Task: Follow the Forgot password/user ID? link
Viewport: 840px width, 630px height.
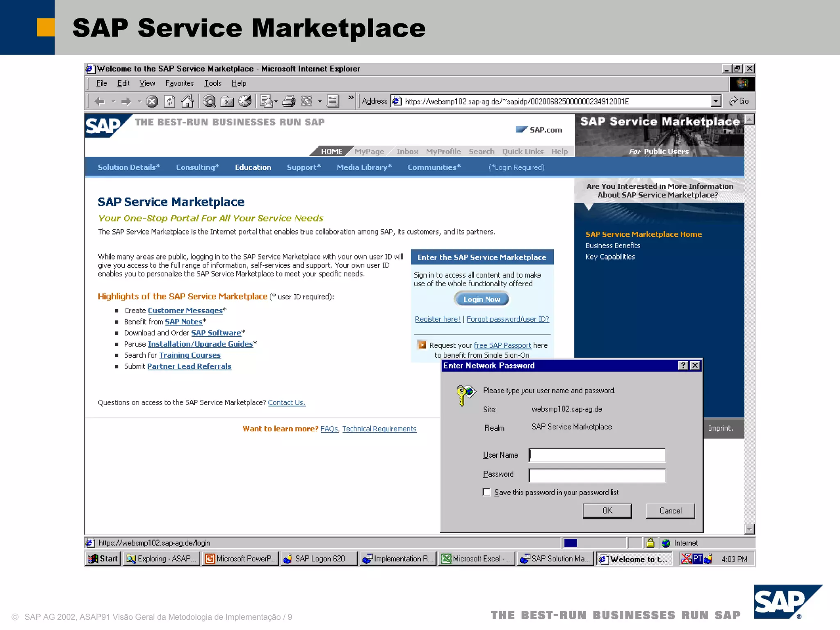Action: tap(508, 319)
